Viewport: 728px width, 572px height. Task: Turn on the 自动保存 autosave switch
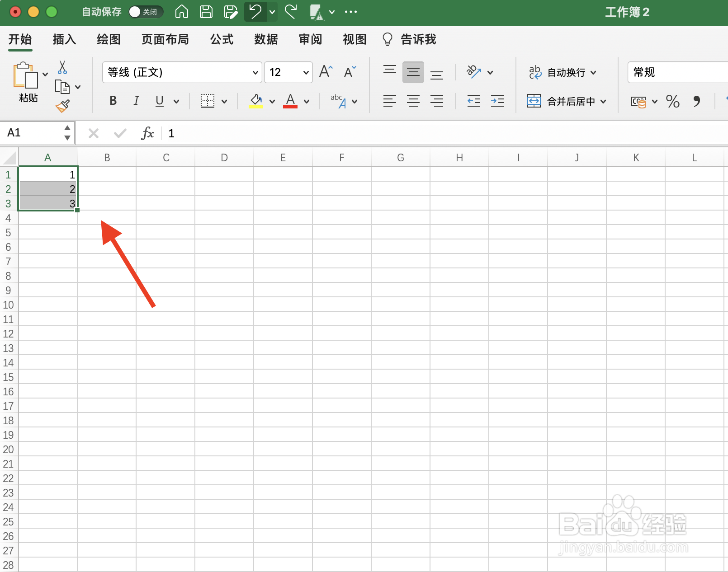click(146, 12)
